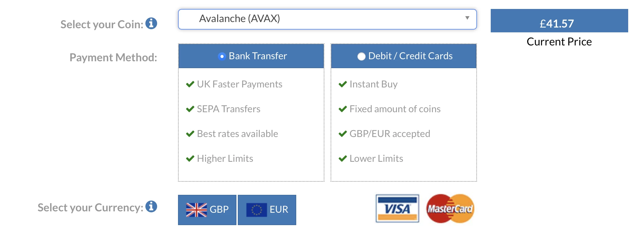This screenshot has width=644, height=232.
Task: Click the info icon beside Select your Coin
Action: (x=151, y=23)
